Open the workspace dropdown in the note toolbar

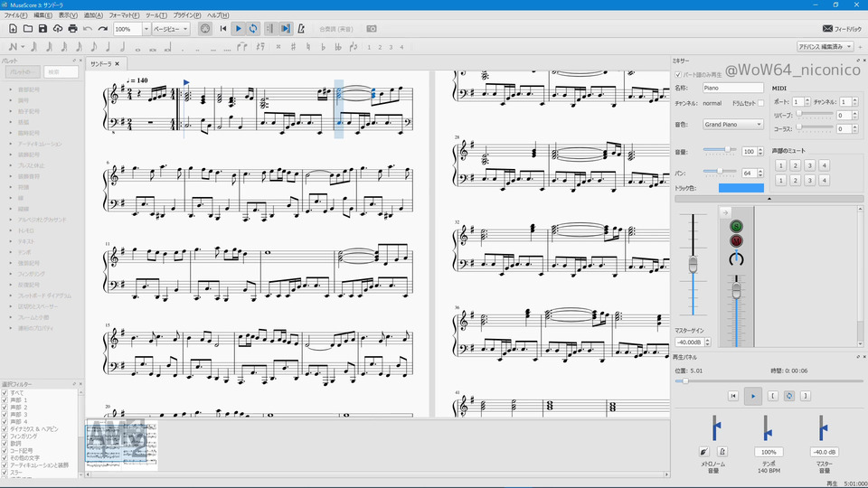tap(825, 47)
